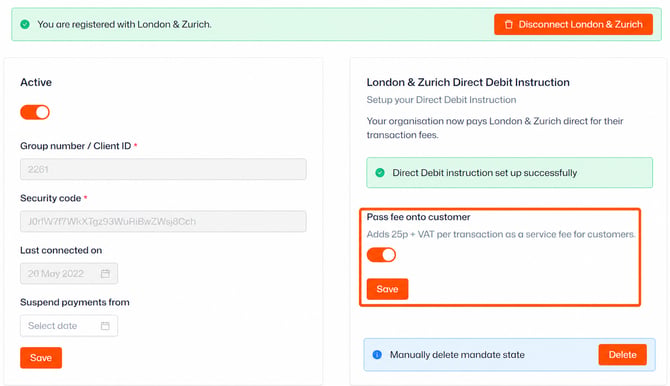Toggle the Active switch off
Viewport: 670px width, 386px height.
click(x=35, y=112)
